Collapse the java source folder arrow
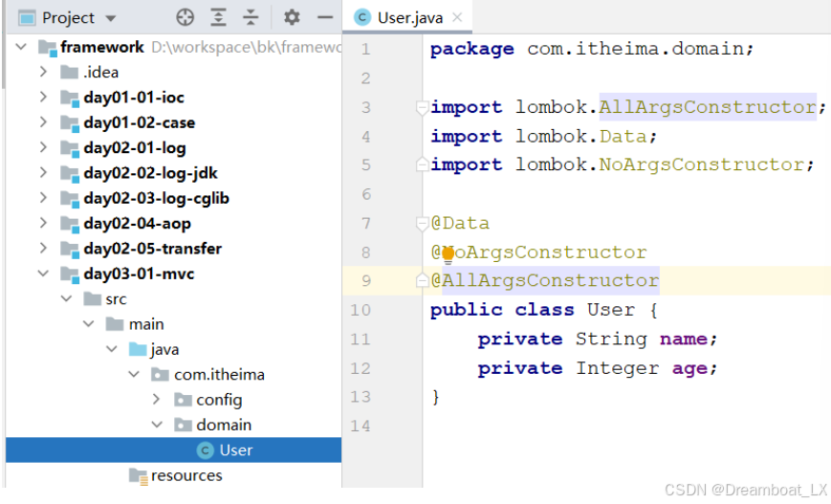The image size is (831, 504). 112,349
